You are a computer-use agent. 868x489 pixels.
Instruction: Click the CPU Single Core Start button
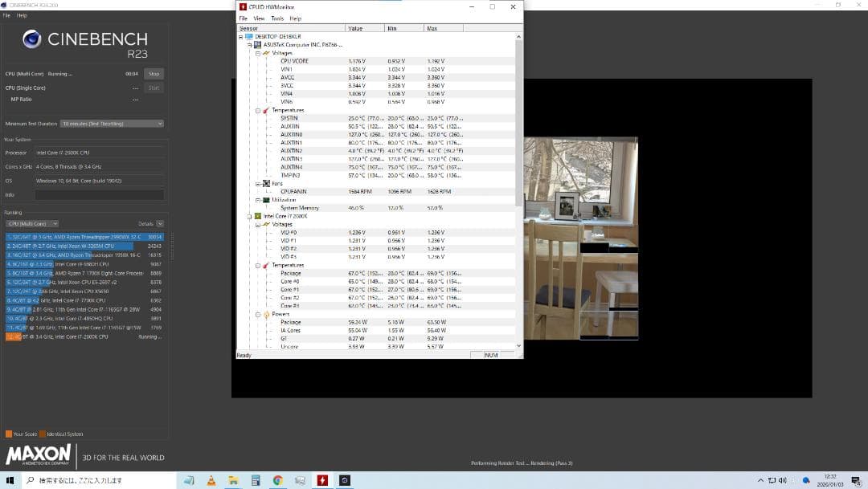point(154,88)
